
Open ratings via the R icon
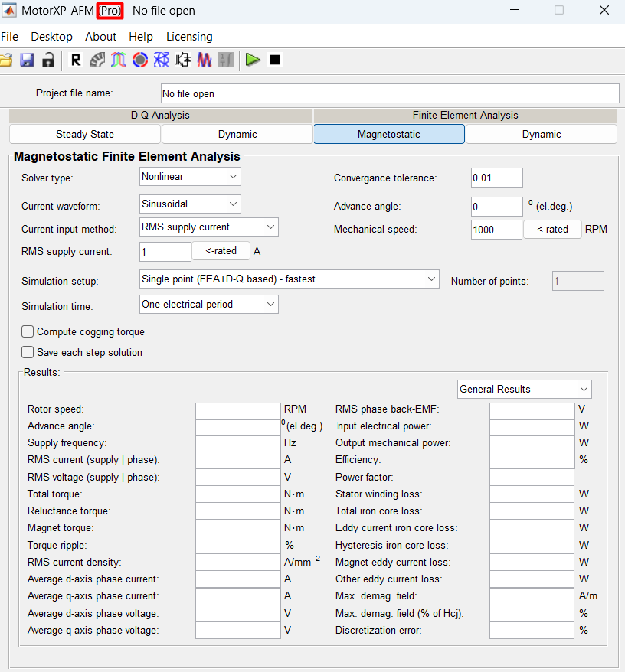(76, 60)
